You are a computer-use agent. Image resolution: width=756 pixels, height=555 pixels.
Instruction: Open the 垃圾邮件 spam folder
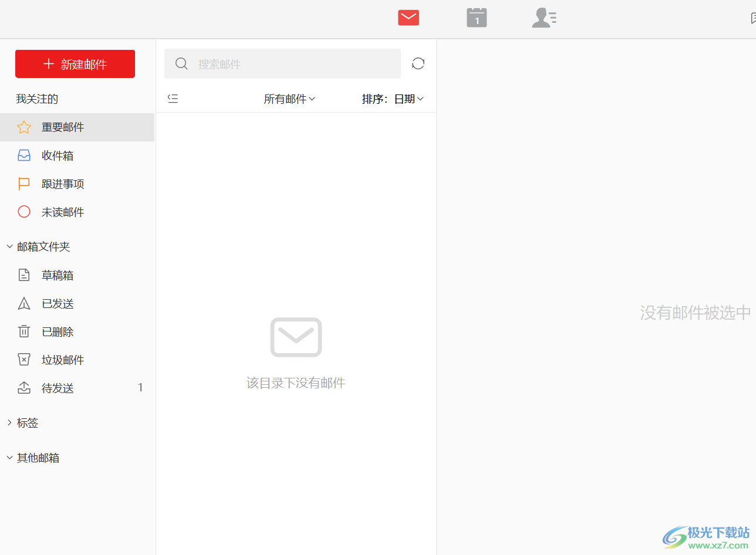77,360
